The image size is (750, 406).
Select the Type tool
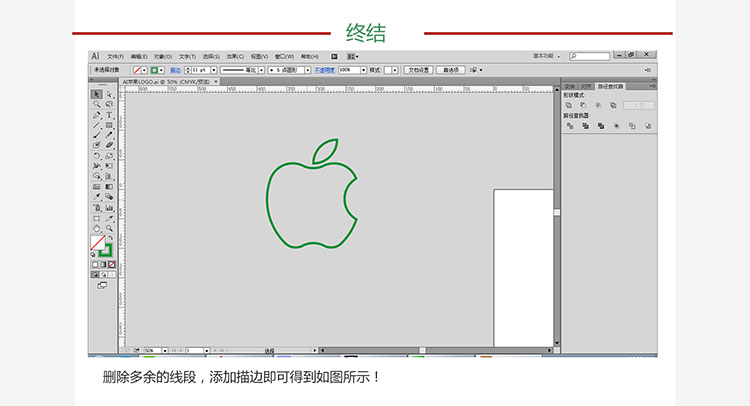coord(110,115)
